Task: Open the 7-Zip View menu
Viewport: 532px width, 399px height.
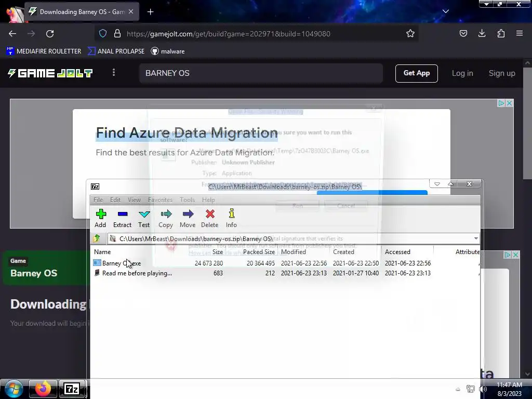Action: (x=134, y=200)
